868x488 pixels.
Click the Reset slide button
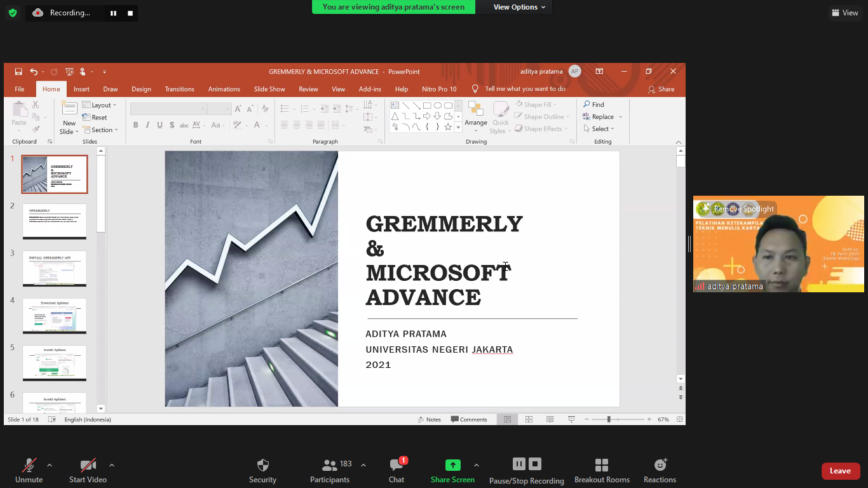pyautogui.click(x=95, y=118)
